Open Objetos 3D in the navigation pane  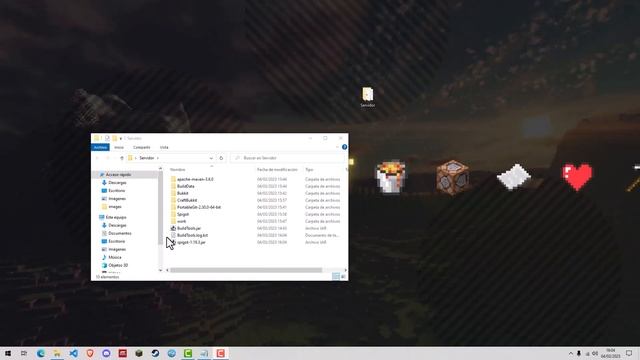tap(118, 265)
